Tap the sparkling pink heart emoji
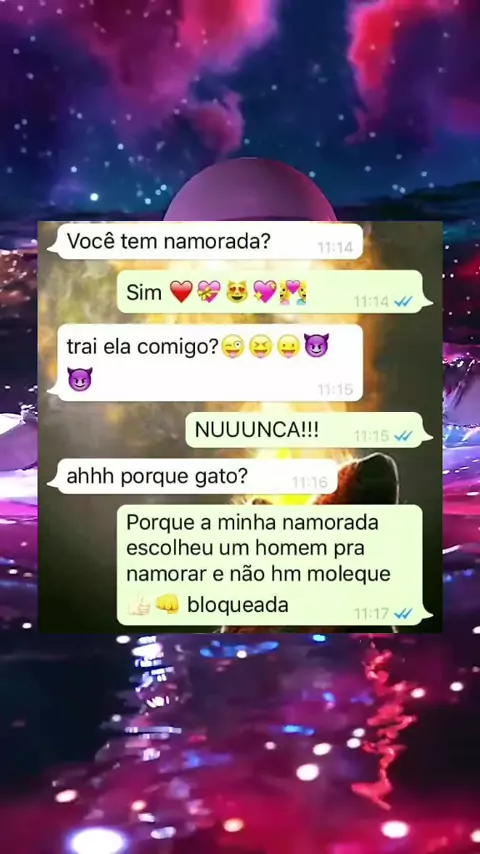Image resolution: width=480 pixels, height=854 pixels. pos(265,292)
